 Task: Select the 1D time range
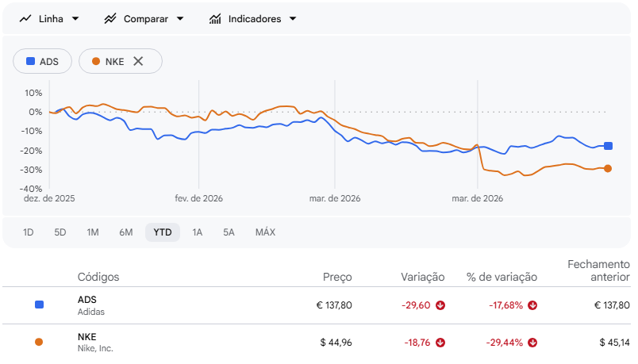coord(29,232)
